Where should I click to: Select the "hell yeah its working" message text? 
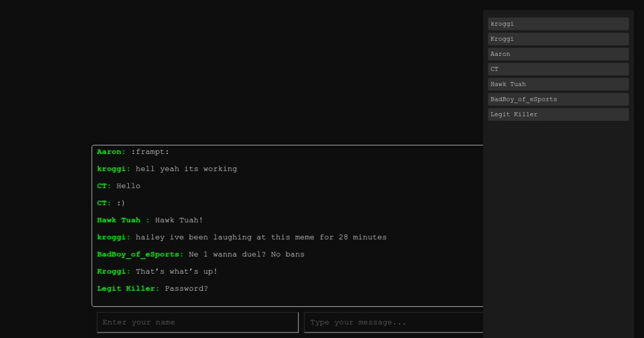186,169
